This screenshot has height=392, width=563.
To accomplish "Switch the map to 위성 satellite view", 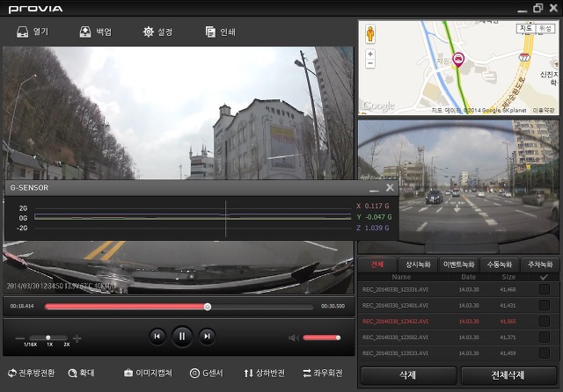I will tap(545, 28).
